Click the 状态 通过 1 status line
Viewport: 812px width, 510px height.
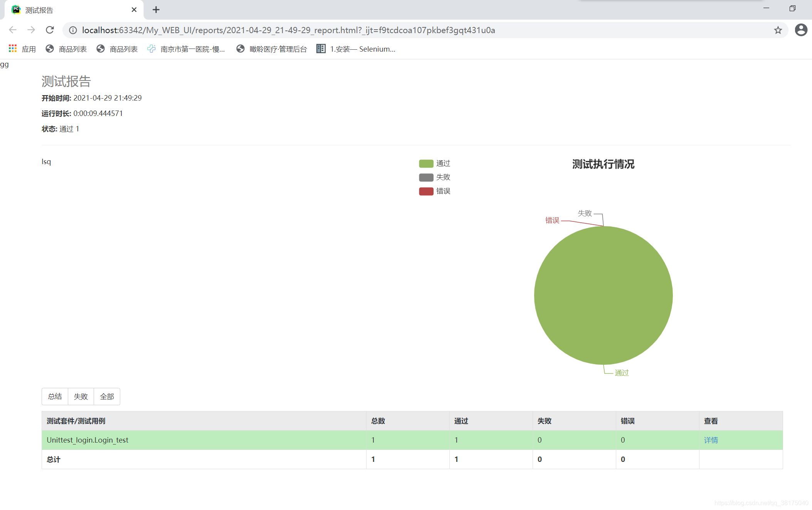pyautogui.click(x=61, y=129)
